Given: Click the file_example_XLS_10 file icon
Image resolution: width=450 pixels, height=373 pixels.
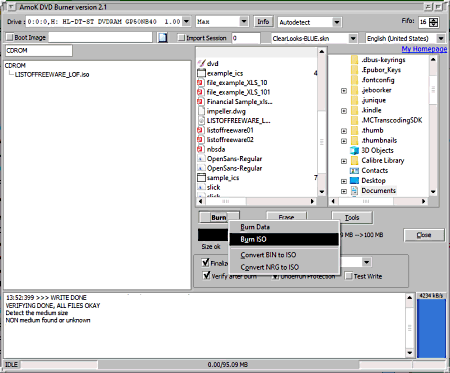Looking at the screenshot, I should click(x=200, y=83).
